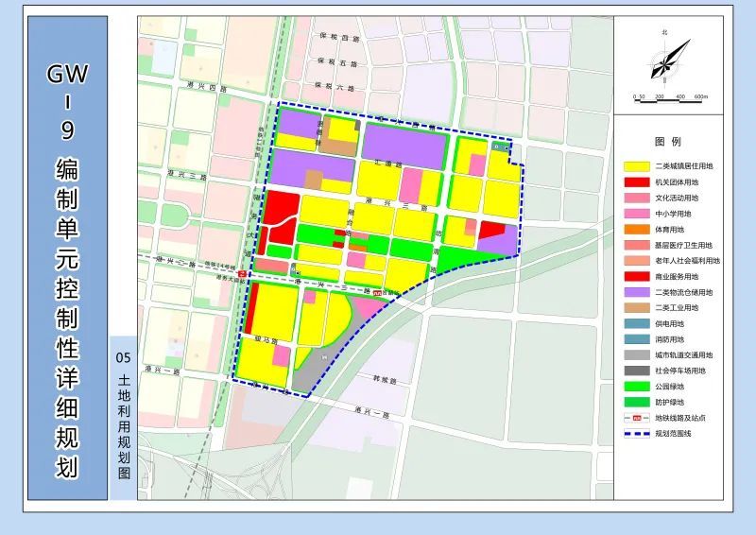Click the fire station parcel at northeast corner
Viewport: 756px width, 535px height.
[x=501, y=147]
